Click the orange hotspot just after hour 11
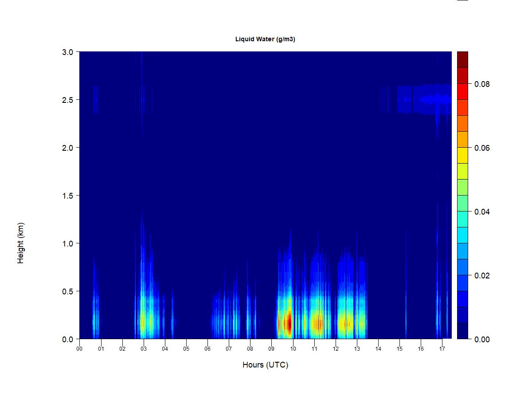 317,324
